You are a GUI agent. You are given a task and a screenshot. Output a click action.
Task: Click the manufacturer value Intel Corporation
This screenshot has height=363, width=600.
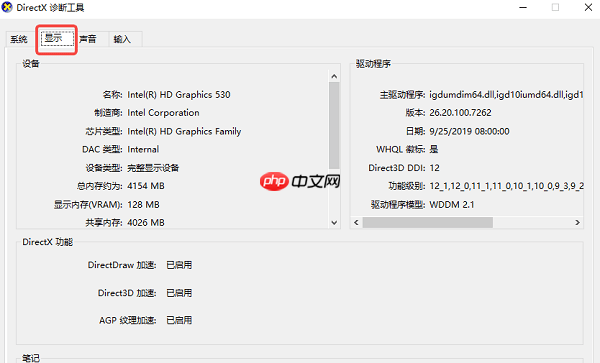click(x=163, y=113)
